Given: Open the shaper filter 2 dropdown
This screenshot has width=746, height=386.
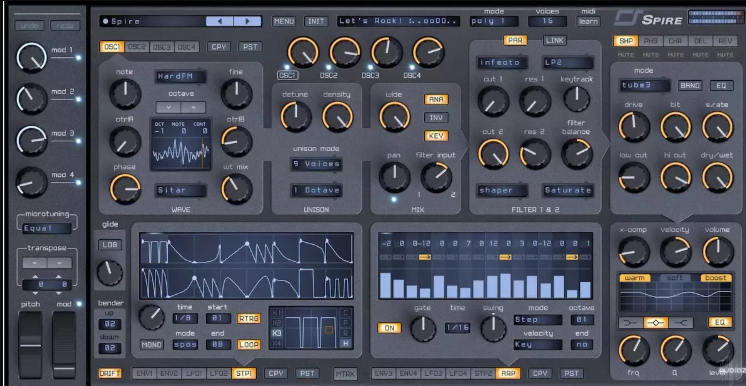Looking at the screenshot, I should (x=503, y=190).
